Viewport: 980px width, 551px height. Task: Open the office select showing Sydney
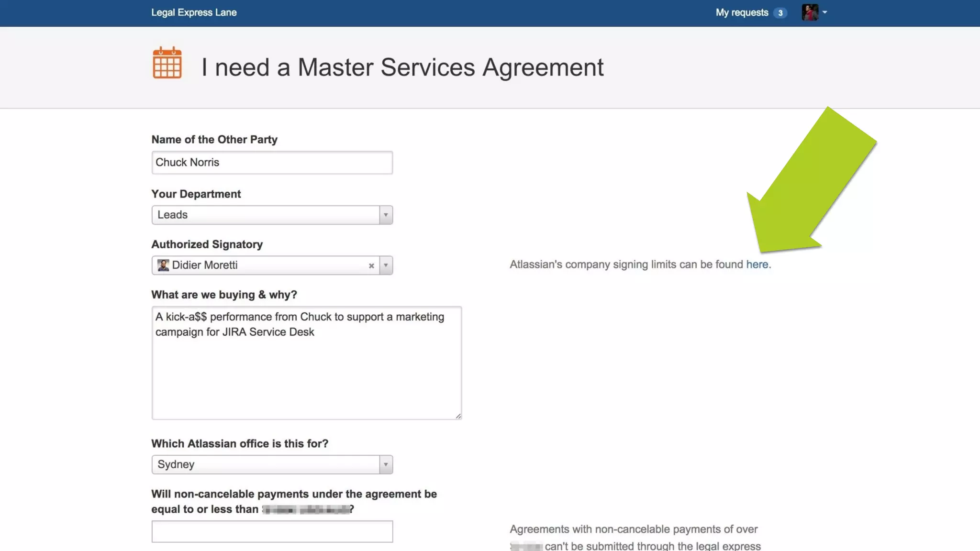(x=266, y=464)
